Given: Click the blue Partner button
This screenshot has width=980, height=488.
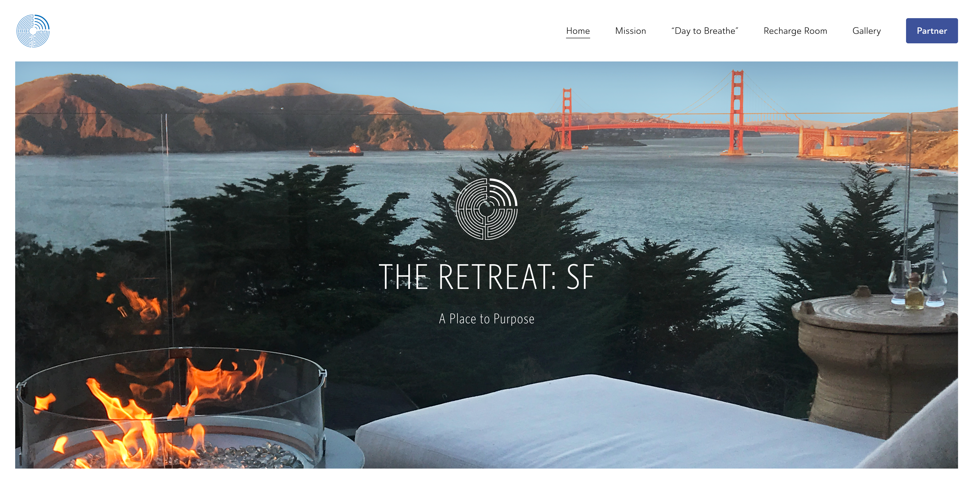Looking at the screenshot, I should [x=932, y=31].
